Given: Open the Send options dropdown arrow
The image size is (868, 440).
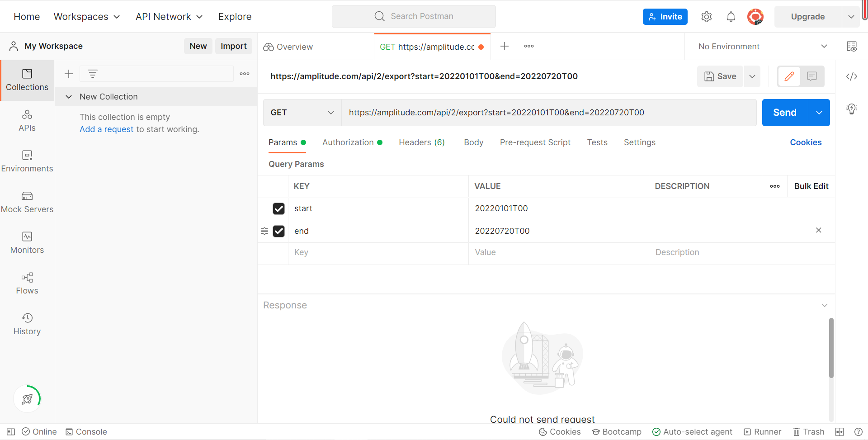Looking at the screenshot, I should point(819,113).
